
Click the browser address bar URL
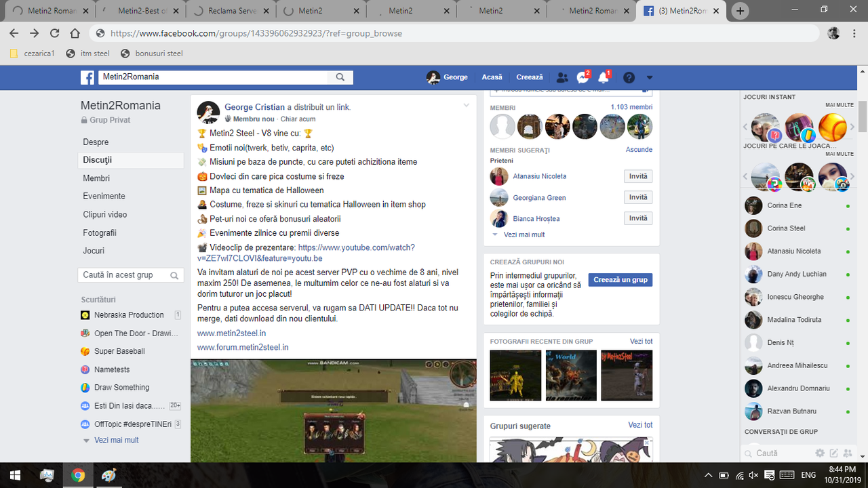coord(256,33)
